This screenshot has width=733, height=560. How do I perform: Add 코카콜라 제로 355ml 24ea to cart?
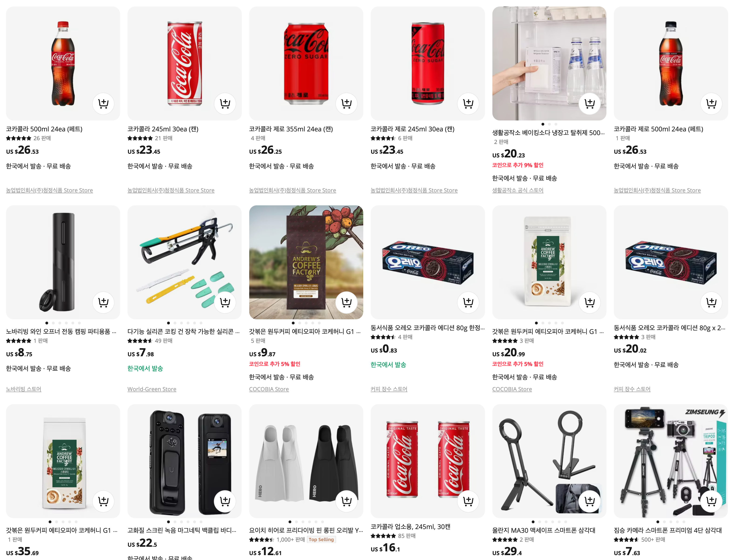click(x=346, y=103)
